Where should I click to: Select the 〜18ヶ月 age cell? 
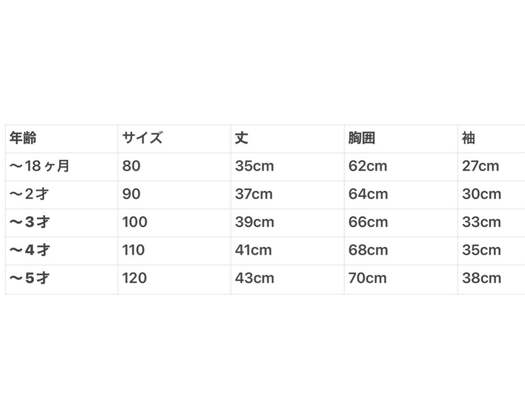coord(40,166)
